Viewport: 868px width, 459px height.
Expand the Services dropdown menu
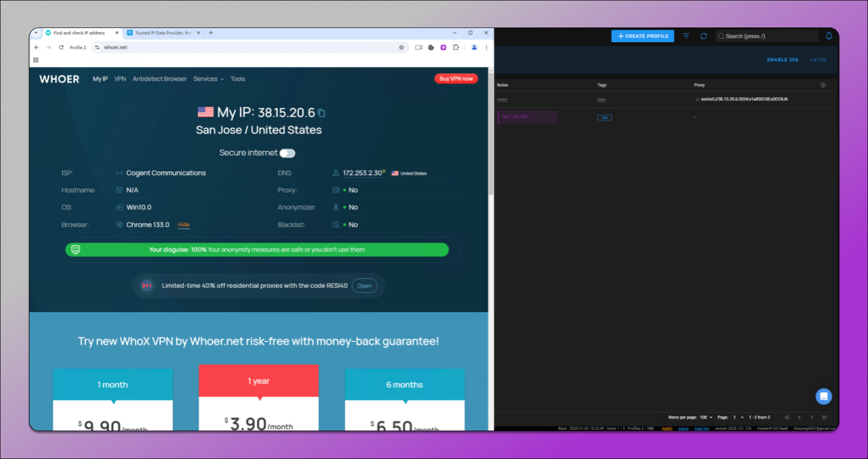(x=208, y=79)
